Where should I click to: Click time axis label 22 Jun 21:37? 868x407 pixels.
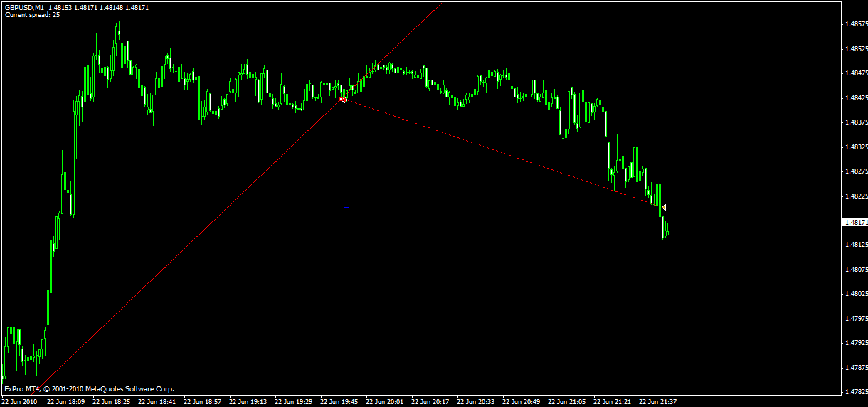[658, 401]
